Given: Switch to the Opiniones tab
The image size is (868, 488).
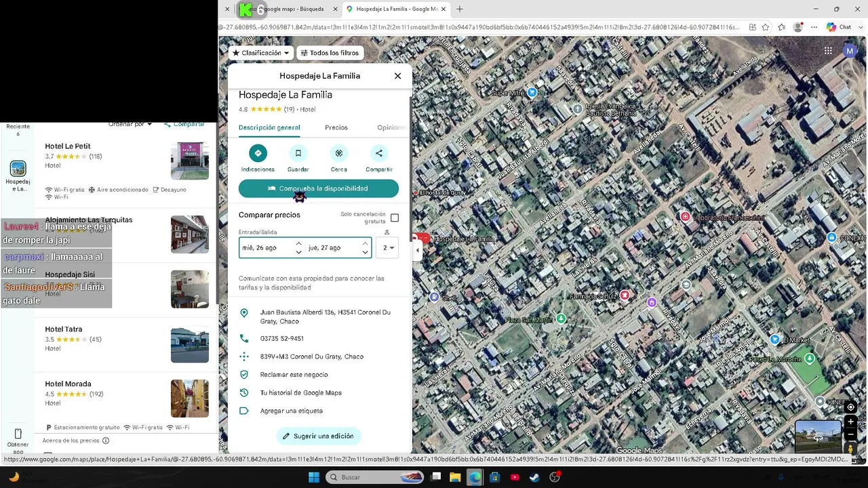Looking at the screenshot, I should 392,127.
